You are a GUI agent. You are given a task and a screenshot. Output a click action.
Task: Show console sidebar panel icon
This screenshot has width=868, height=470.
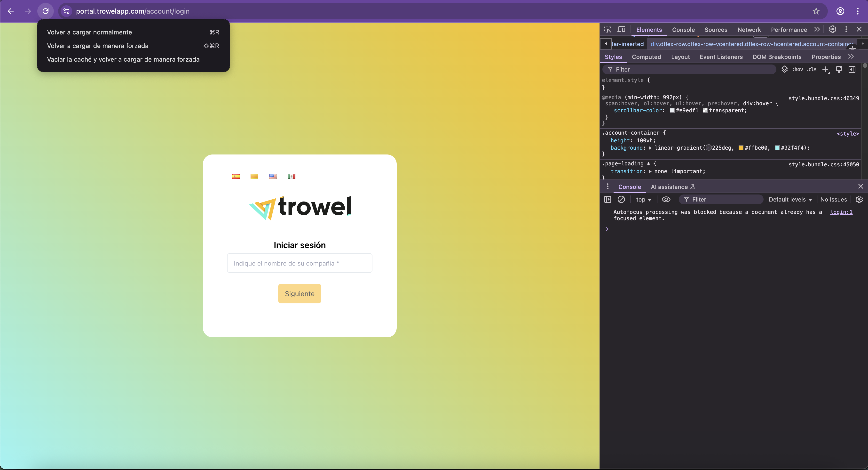608,200
